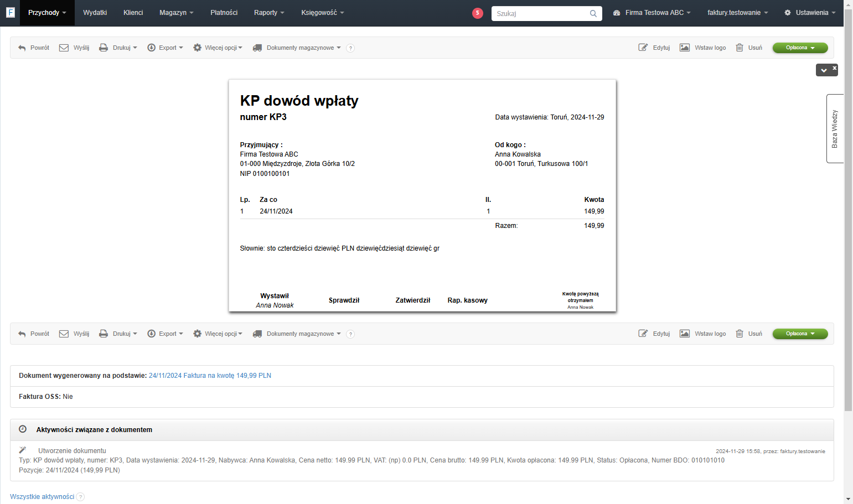Viewport: 853px width, 504px height.
Task: Dismiss the dark floating widget with its x
Action: [835, 67]
